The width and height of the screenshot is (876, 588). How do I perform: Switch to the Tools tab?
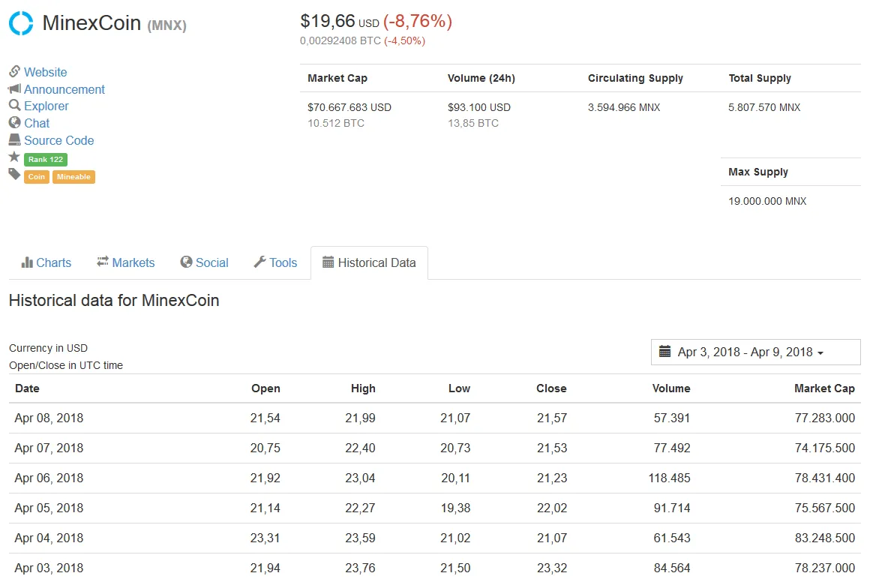[x=275, y=262]
